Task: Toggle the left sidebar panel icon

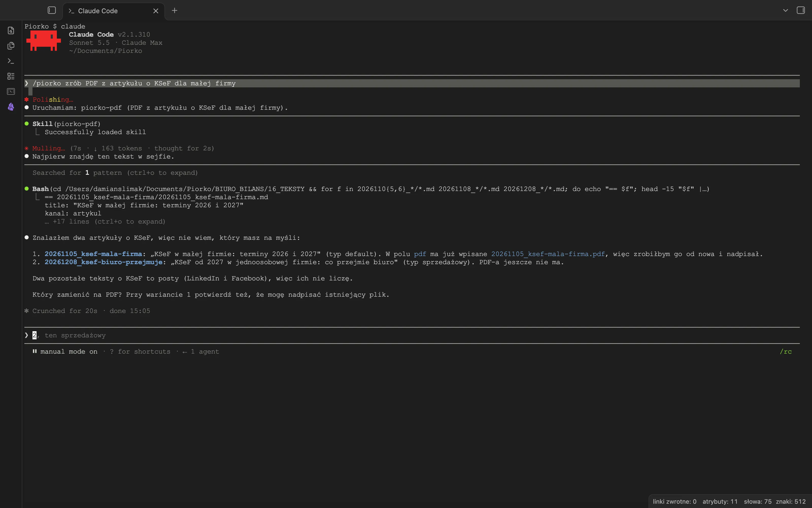Action: pos(52,10)
